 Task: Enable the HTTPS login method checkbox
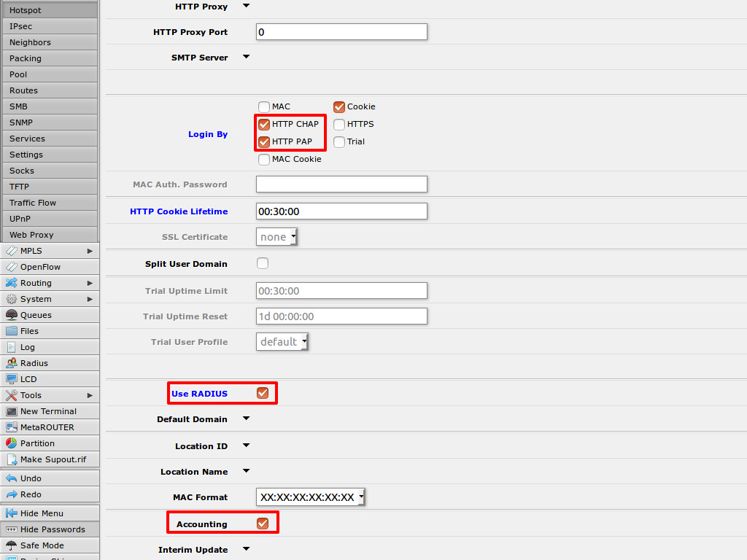click(338, 124)
